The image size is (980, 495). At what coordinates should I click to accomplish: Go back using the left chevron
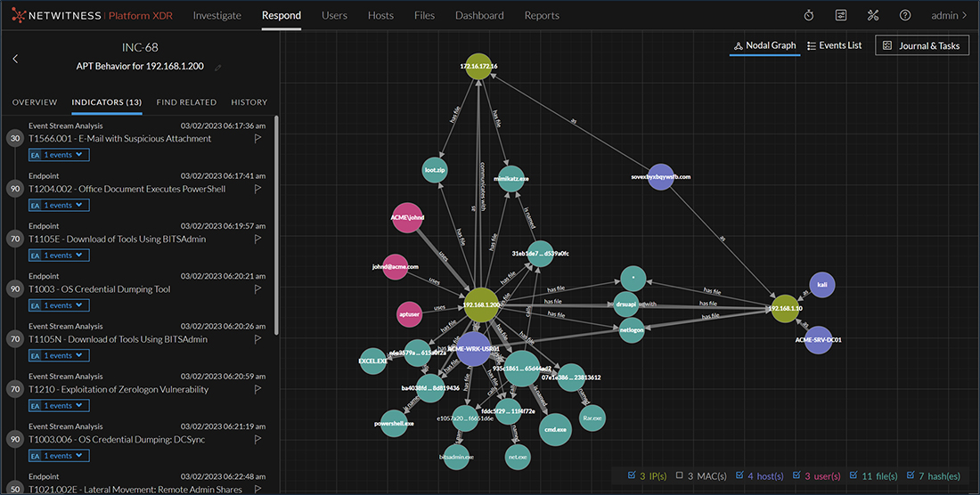pos(16,59)
